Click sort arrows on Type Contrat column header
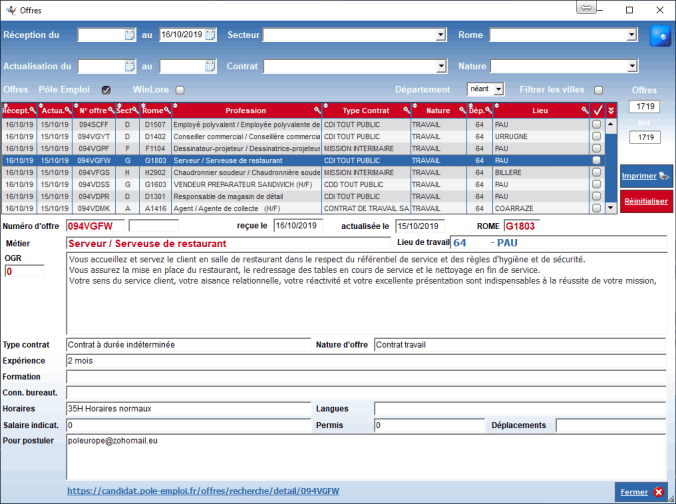676x504 pixels. [326, 105]
